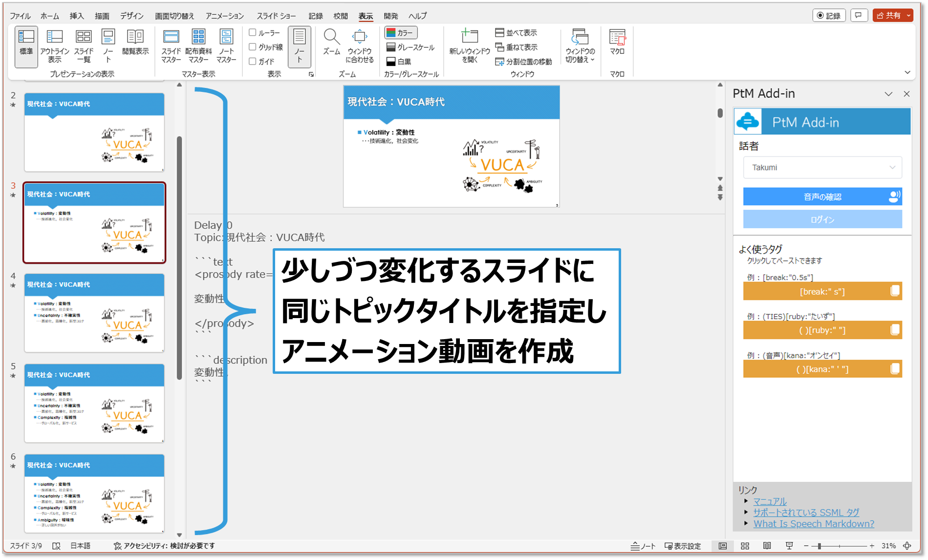The image size is (928, 560).
Task: Open the File menu tab
Action: [x=20, y=16]
